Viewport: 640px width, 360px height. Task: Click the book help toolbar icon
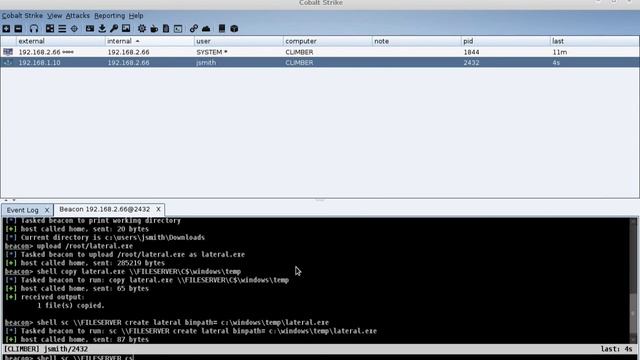[x=222, y=29]
